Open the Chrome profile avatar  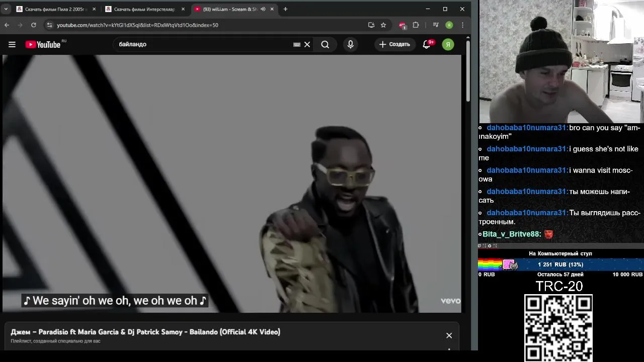point(449,25)
